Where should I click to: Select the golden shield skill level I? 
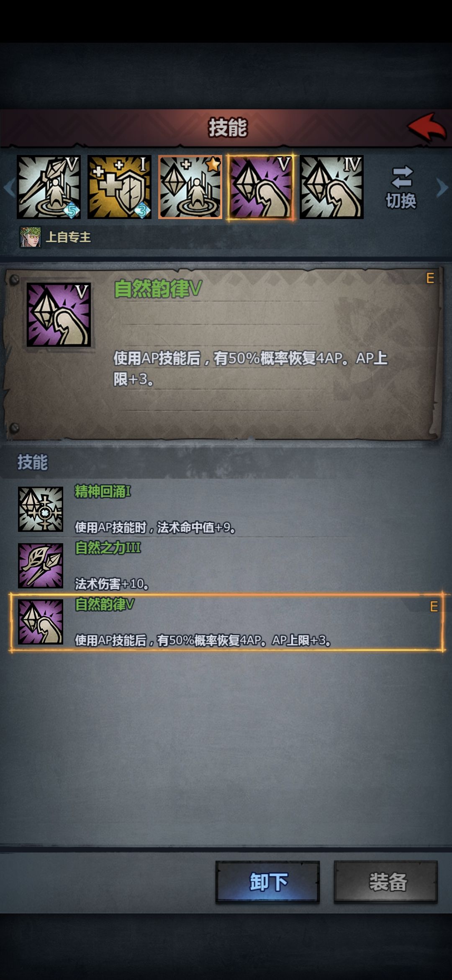tap(119, 187)
